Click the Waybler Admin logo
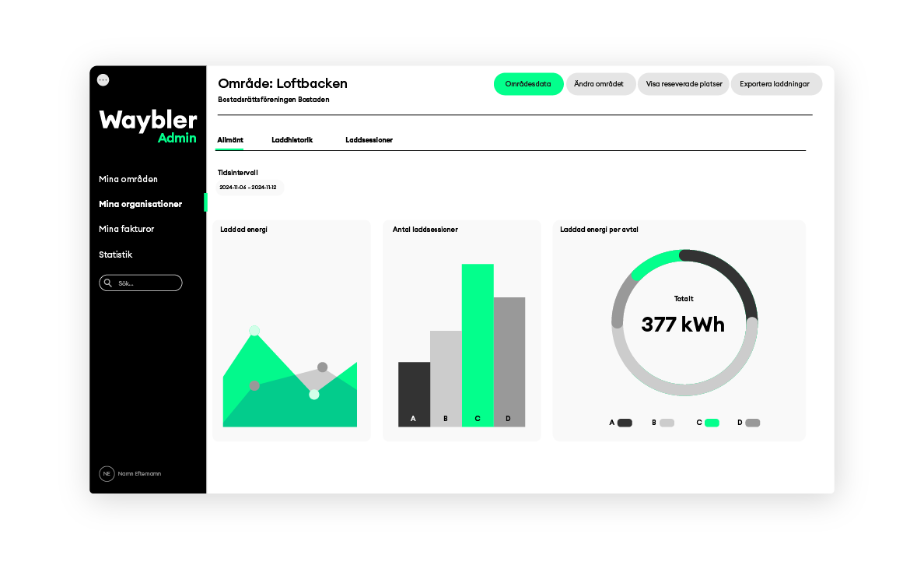Viewport: 924px width, 562px height. (148, 127)
